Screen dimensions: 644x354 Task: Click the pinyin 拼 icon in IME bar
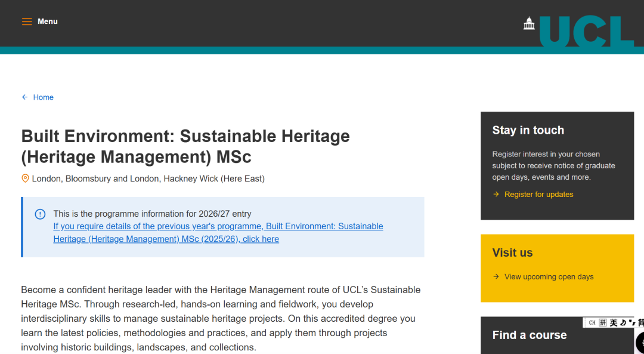(x=603, y=323)
